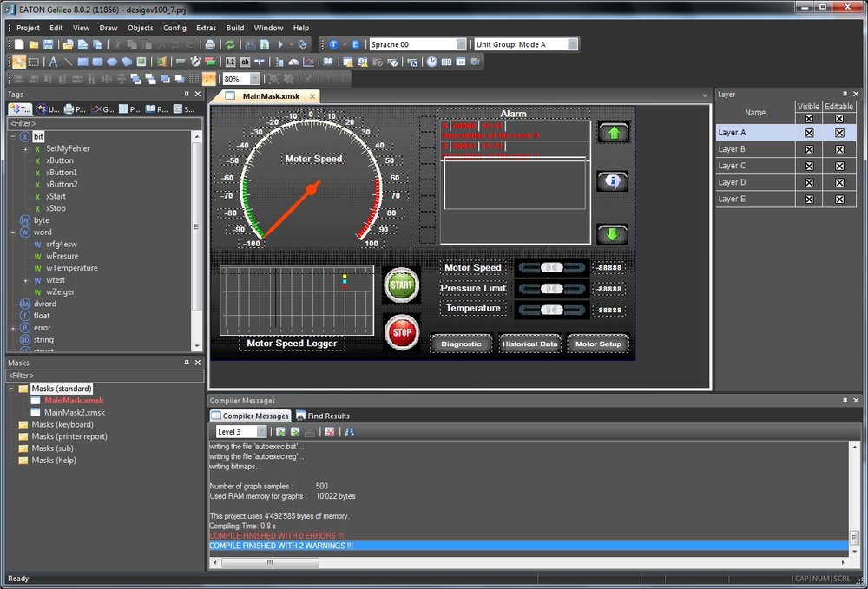
Task: Click the green refresh arrows icon
Action: coord(230,44)
